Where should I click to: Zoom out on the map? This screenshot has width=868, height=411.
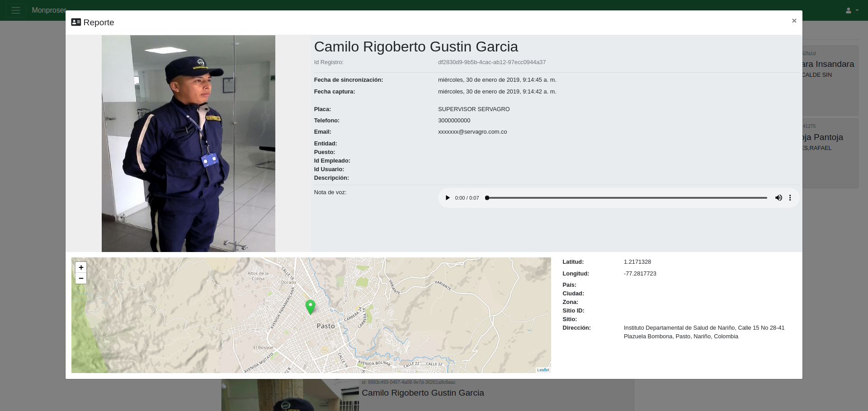(x=81, y=278)
